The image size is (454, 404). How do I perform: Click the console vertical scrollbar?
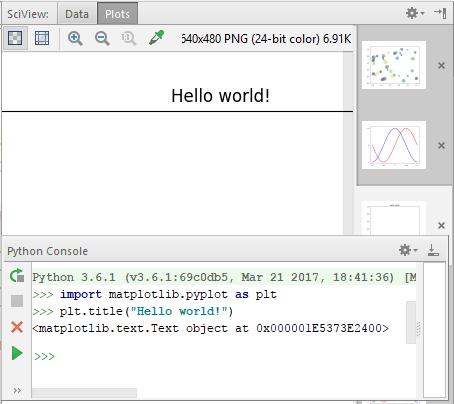tap(411, 322)
